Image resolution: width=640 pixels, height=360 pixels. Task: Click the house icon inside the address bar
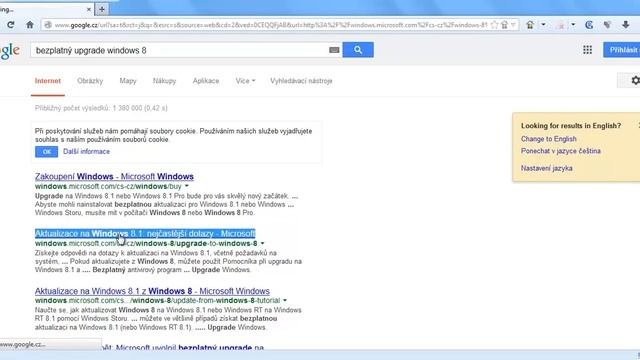click(x=504, y=25)
